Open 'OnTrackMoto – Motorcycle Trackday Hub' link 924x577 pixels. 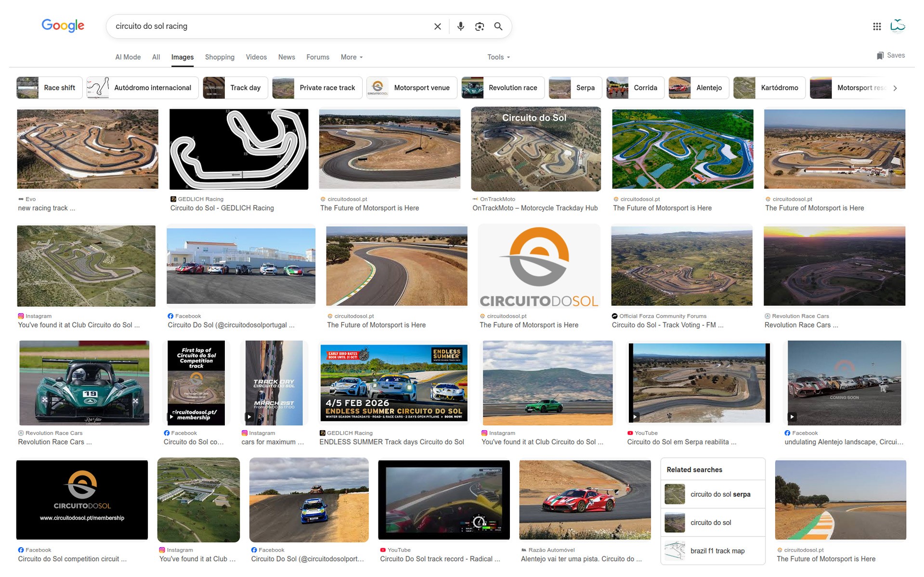535,208
